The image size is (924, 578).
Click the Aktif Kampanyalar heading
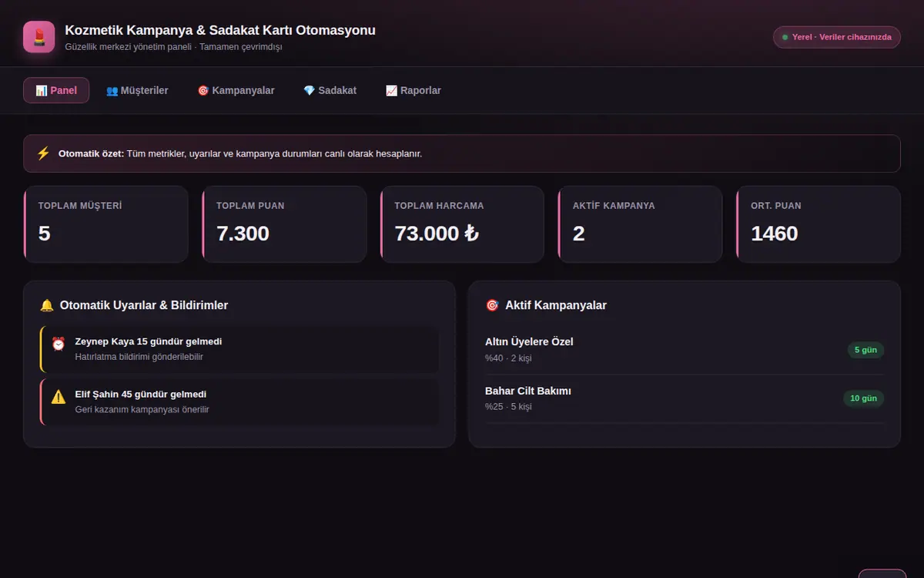tap(556, 305)
